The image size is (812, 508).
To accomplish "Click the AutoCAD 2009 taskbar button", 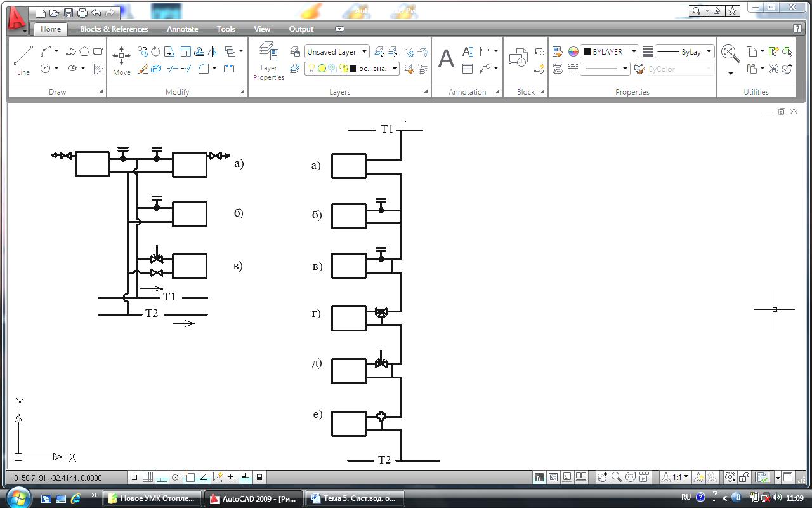I will pyautogui.click(x=254, y=498).
